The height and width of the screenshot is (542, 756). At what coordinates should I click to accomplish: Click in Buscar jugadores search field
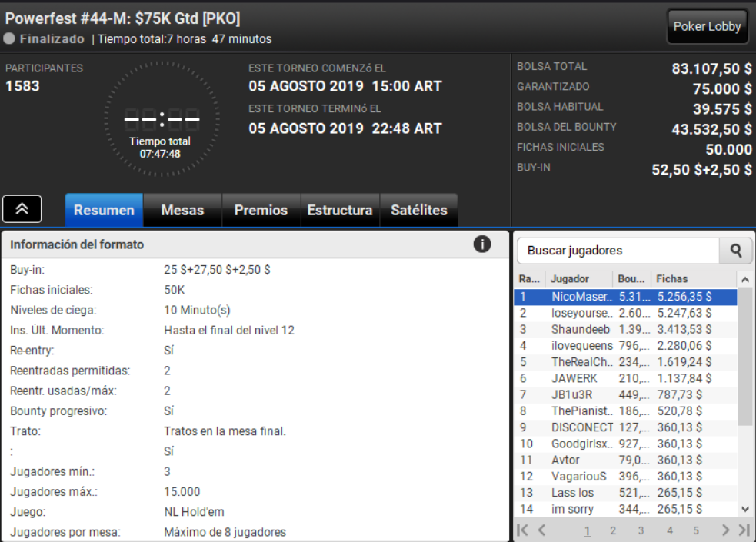tap(618, 251)
